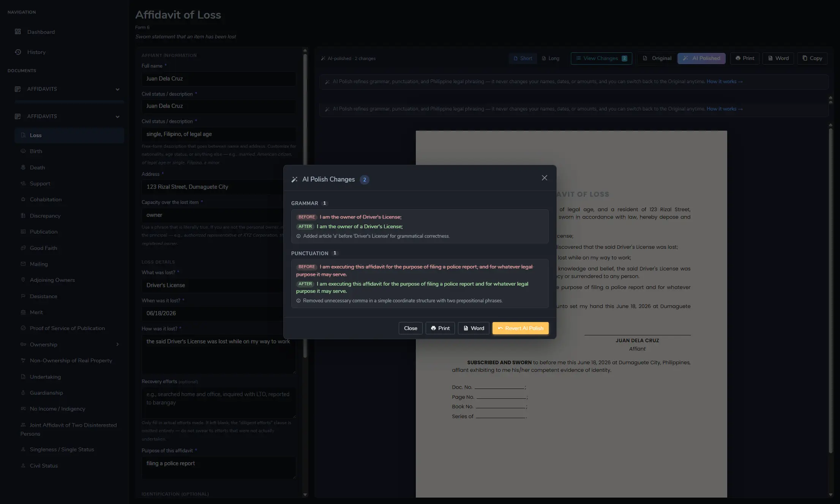The image size is (840, 504).
Task: Select the Adjoining Owners pin icon
Action: 23,280
